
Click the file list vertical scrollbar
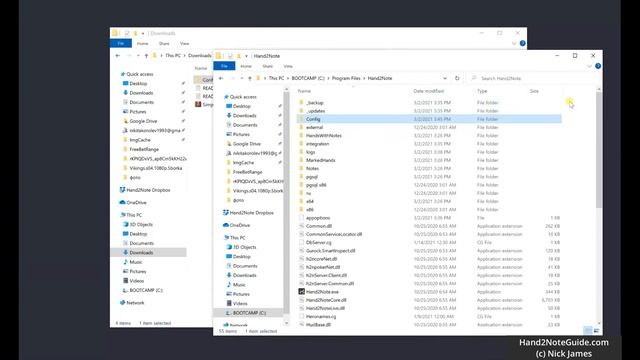click(x=599, y=149)
